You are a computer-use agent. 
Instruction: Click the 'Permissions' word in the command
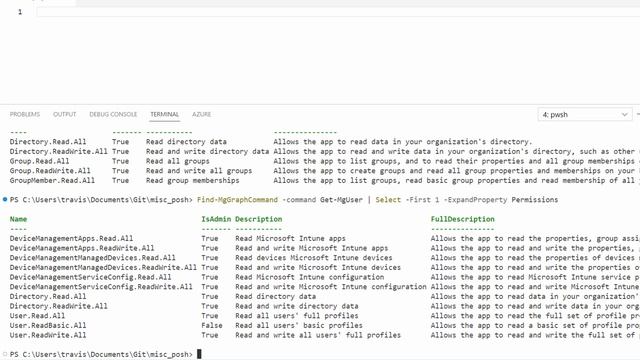(535, 200)
